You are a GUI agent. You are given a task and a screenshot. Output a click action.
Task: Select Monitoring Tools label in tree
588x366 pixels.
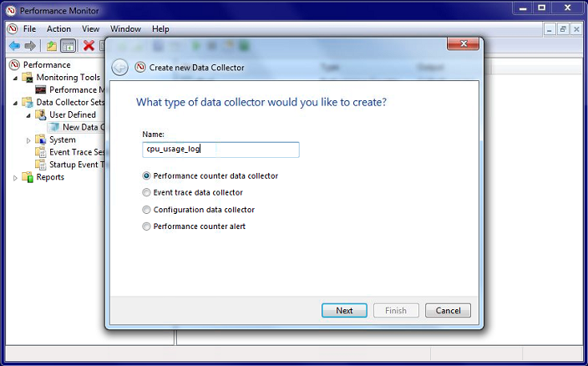(x=68, y=77)
